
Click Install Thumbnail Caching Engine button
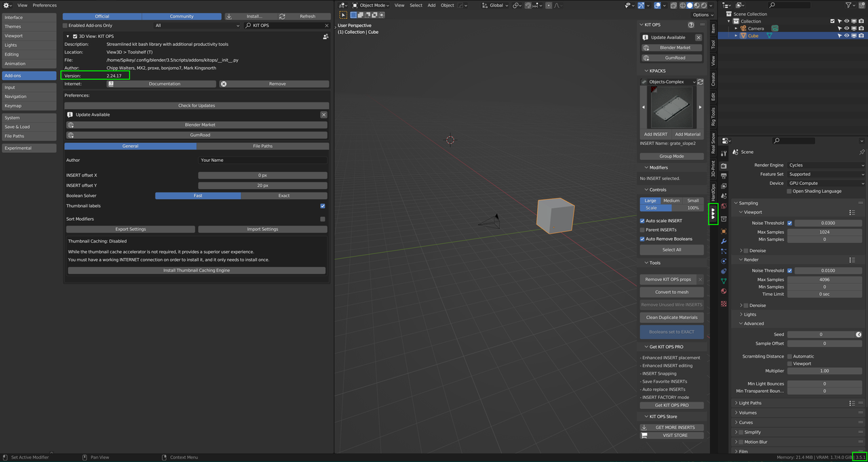tap(197, 270)
